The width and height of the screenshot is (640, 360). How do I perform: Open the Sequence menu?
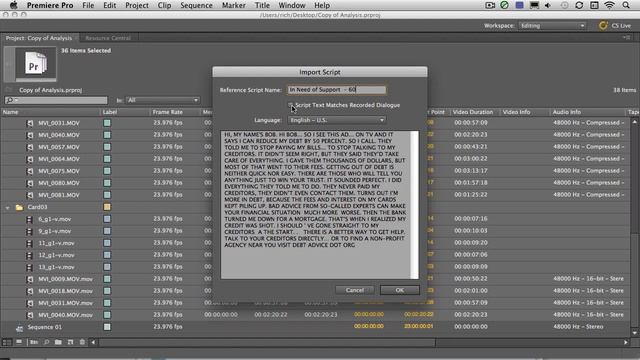pyautogui.click(x=196, y=5)
